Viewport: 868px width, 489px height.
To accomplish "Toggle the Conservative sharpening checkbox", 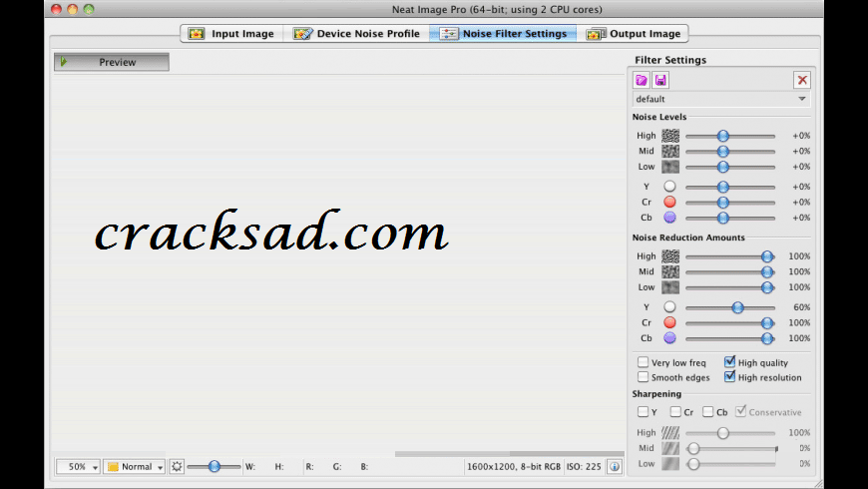I will click(x=740, y=411).
